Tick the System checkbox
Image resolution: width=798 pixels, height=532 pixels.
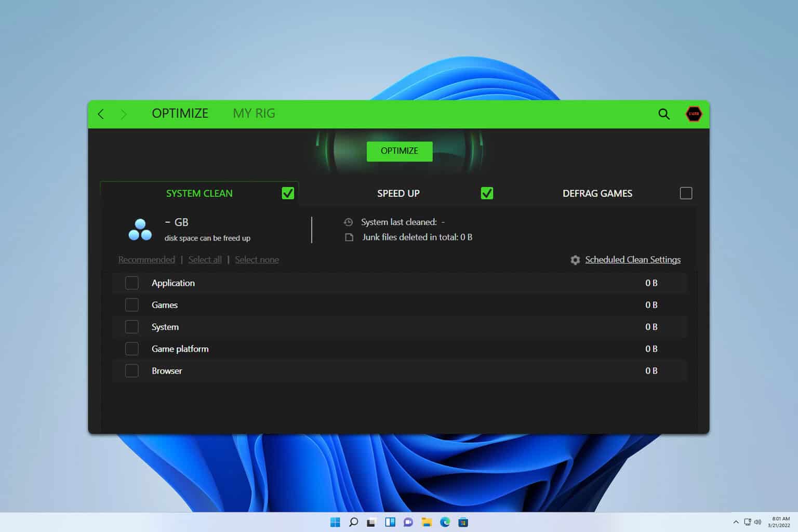point(132,327)
